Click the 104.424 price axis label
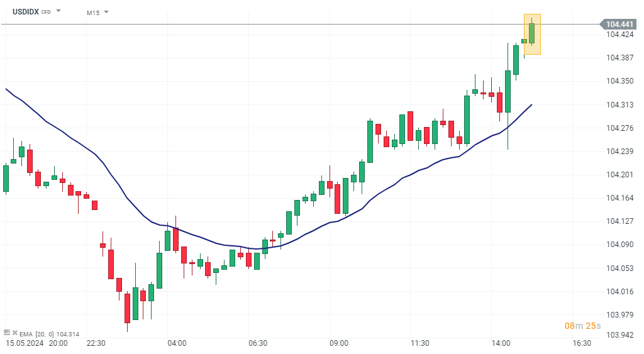The height and width of the screenshot is (354, 644). (x=619, y=35)
